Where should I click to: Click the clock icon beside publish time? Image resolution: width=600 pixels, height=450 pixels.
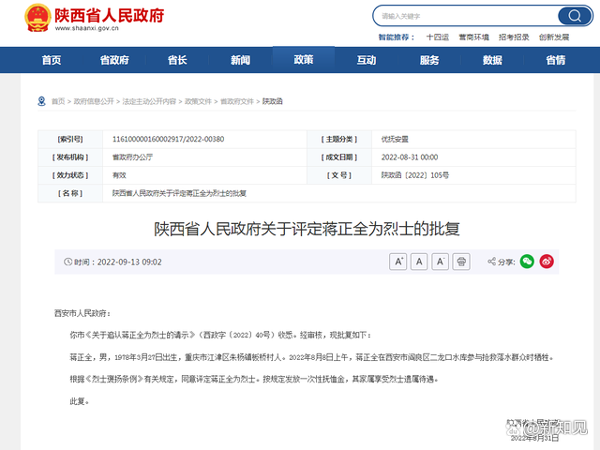click(68, 262)
